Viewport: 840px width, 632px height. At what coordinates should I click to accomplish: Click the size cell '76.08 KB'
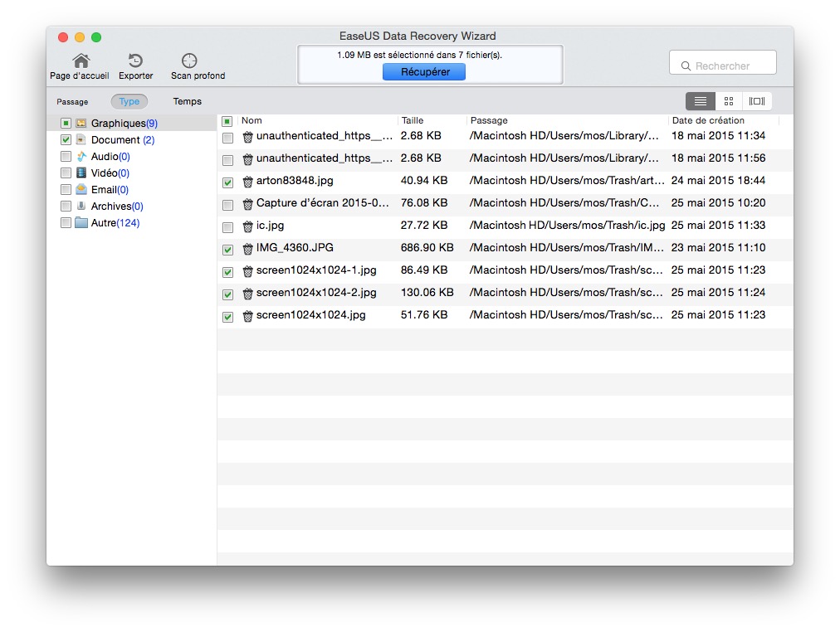(x=424, y=203)
